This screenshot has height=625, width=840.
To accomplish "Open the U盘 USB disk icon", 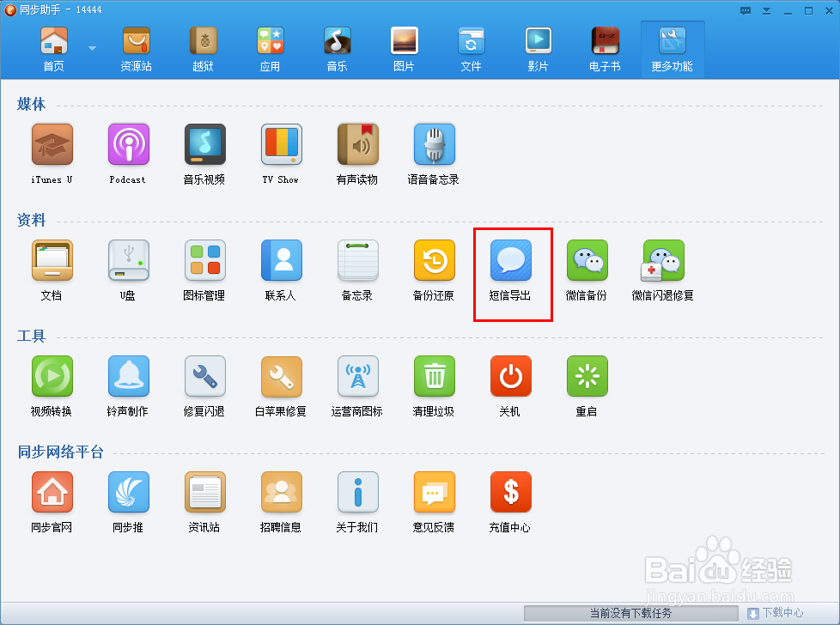I will (129, 260).
